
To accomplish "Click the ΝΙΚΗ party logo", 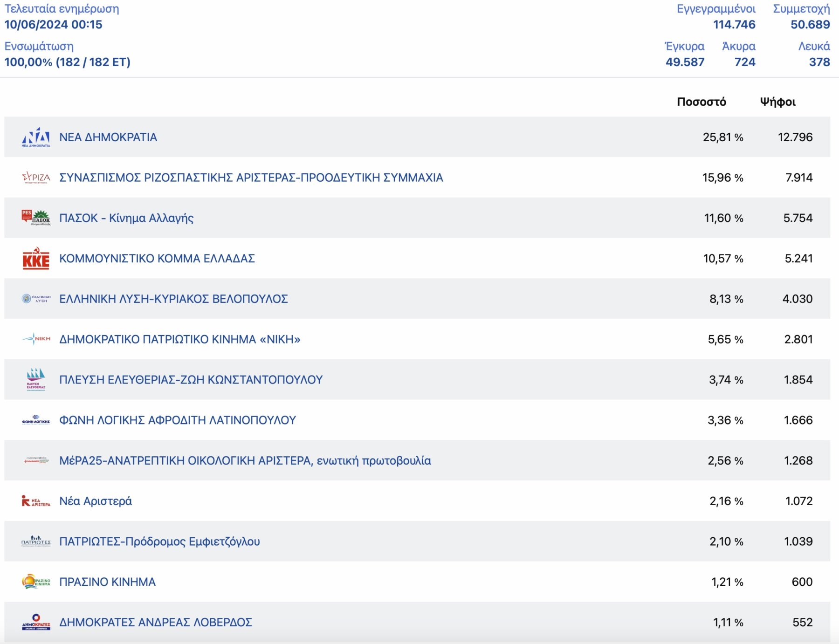I will coord(36,339).
